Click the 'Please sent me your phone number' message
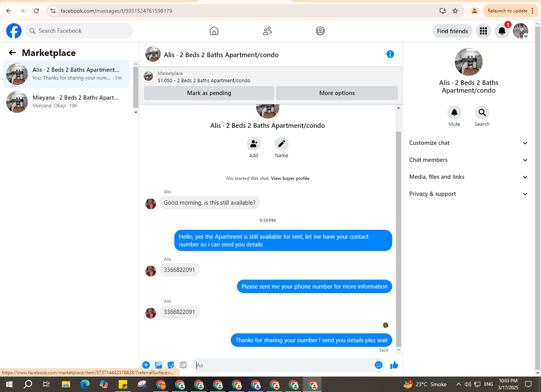This screenshot has width=541, height=392. 315,287
